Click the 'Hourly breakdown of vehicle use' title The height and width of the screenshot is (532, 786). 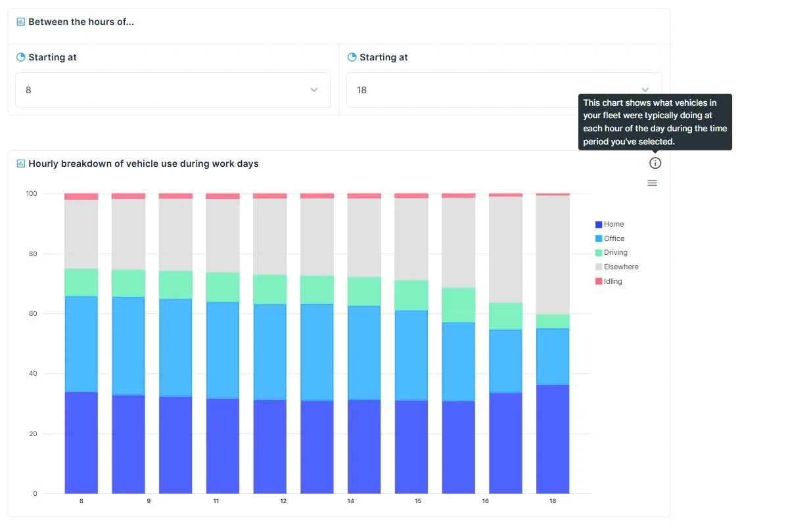click(143, 164)
